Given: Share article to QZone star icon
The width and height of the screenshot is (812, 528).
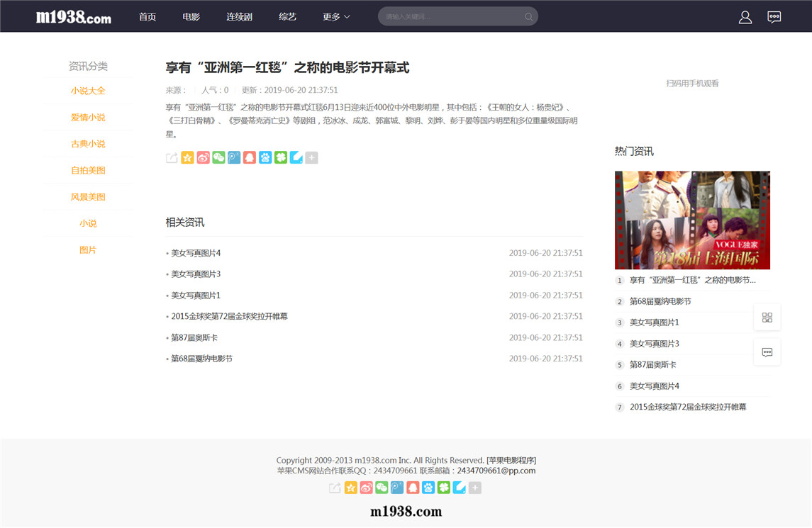Looking at the screenshot, I should pos(187,158).
